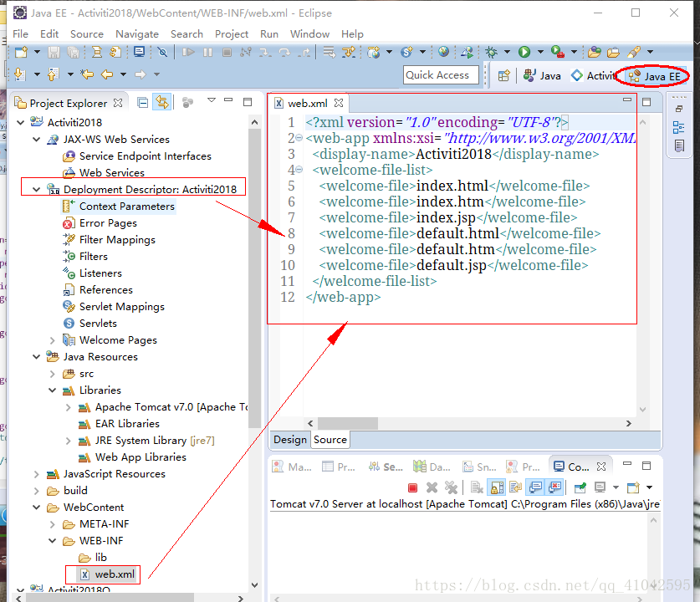Select the Servers tab in bottom panel
700x602 pixels.
(386, 467)
